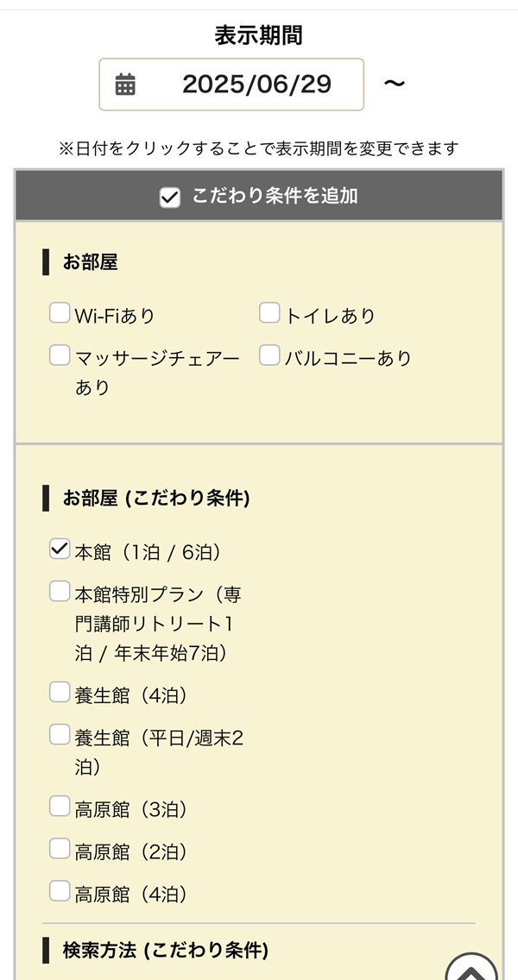Screen dimensions: 518x980
Task: Check the トイレあり option
Action: pos(269,313)
